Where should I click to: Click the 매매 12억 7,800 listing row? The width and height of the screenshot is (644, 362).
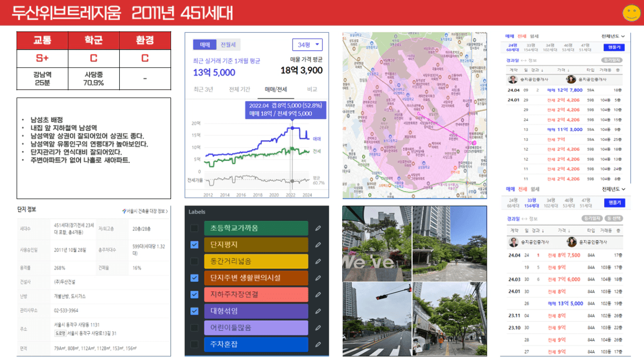(565, 90)
